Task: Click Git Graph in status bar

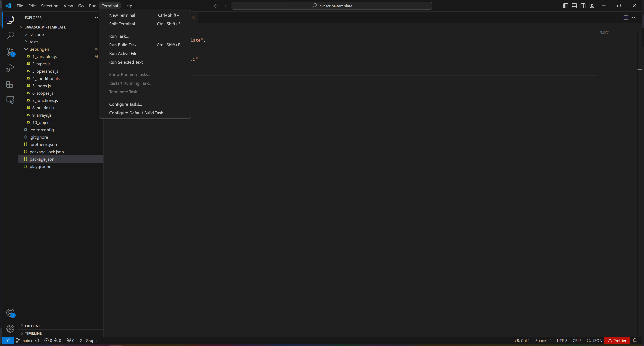Action: click(x=88, y=340)
